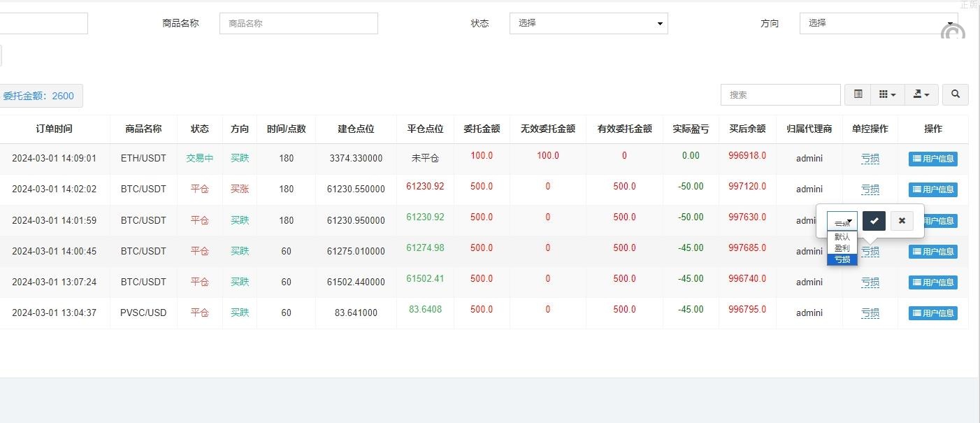Open the export data dropdown
The height and width of the screenshot is (423, 980).
(921, 94)
